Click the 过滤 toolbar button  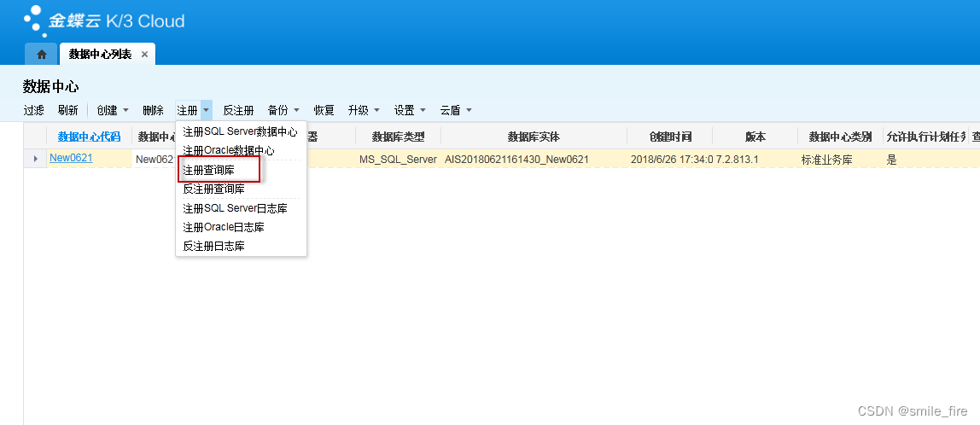[34, 110]
